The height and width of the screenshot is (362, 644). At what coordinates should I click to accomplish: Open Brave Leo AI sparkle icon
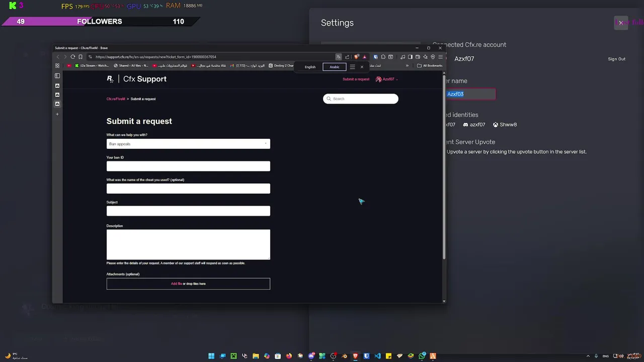click(x=425, y=57)
